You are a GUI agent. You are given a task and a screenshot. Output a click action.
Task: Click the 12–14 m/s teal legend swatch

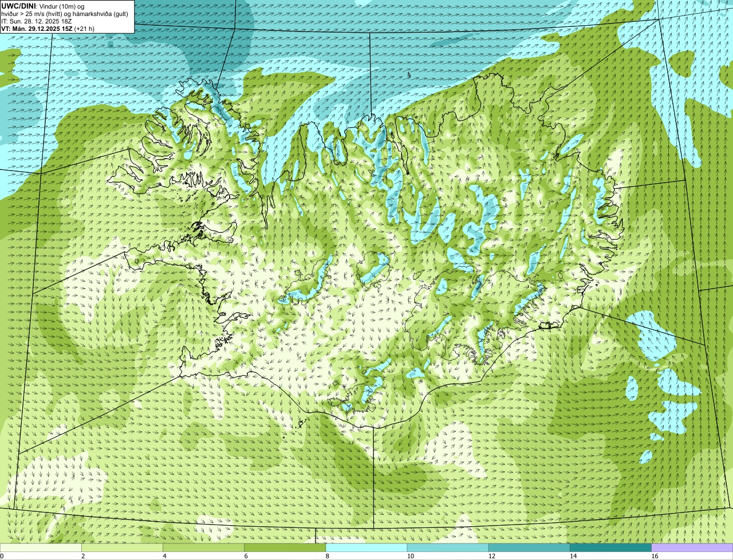[529, 547]
